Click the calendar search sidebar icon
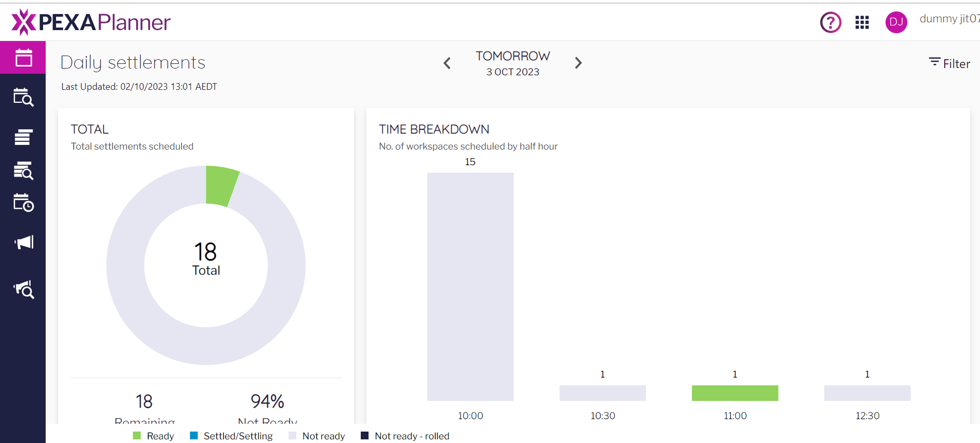The image size is (980, 443). point(23,97)
